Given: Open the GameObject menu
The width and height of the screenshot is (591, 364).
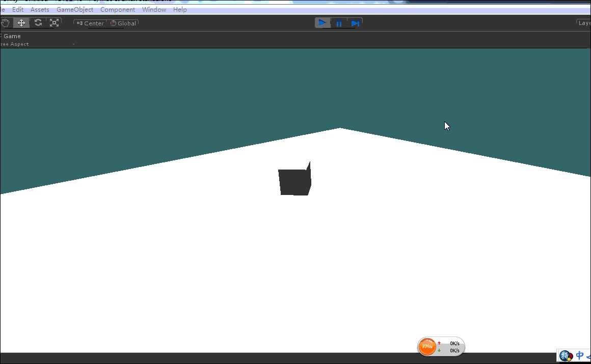Looking at the screenshot, I should click(x=74, y=10).
